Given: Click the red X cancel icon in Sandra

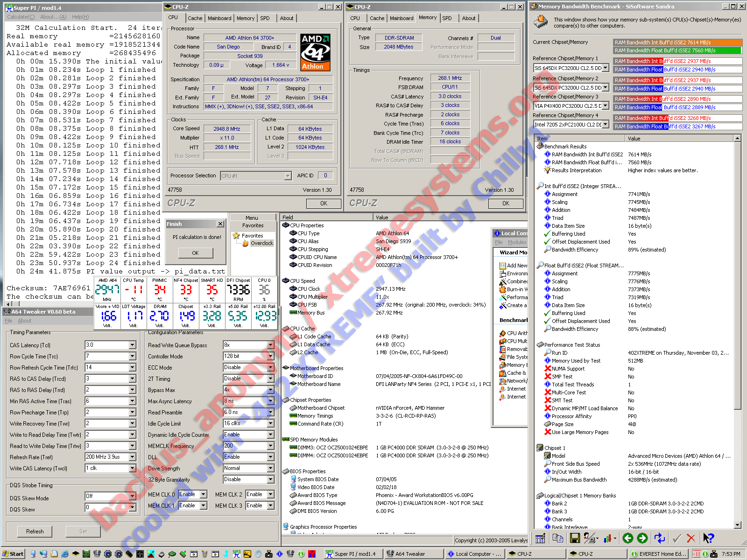Looking at the screenshot, I should (x=691, y=538).
